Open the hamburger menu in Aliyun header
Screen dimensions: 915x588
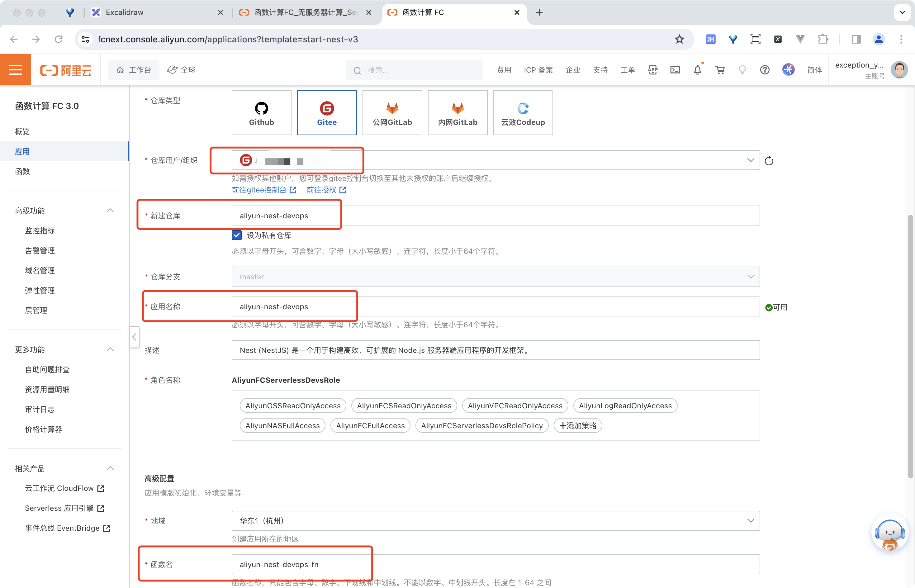coord(15,70)
